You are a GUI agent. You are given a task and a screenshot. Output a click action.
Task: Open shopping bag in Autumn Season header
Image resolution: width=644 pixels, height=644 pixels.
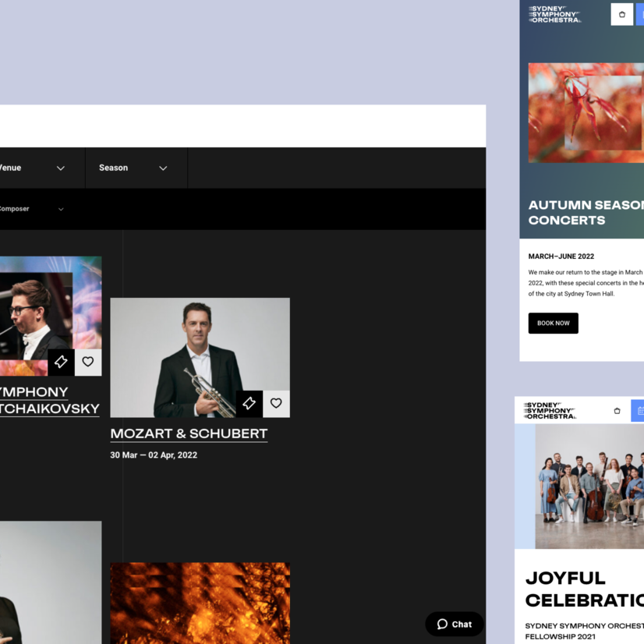[621, 14]
